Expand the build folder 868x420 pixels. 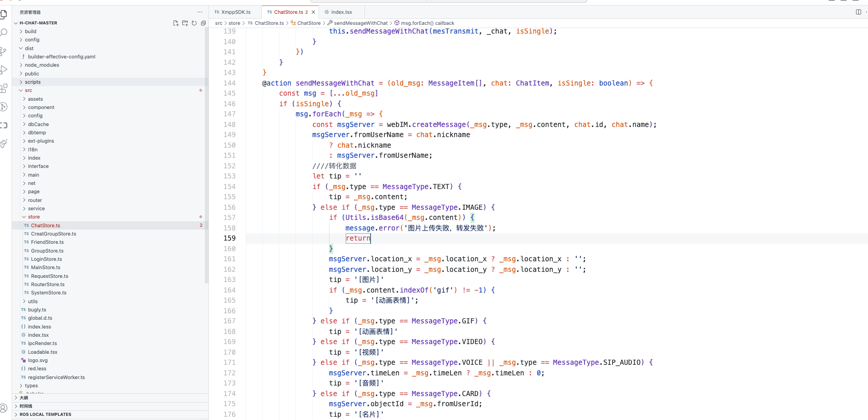tap(110, 31)
